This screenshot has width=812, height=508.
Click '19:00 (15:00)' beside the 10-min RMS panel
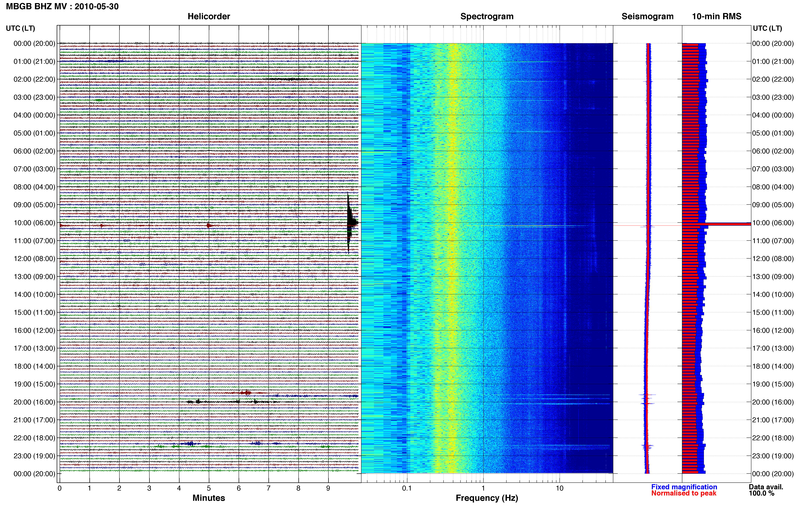point(773,384)
